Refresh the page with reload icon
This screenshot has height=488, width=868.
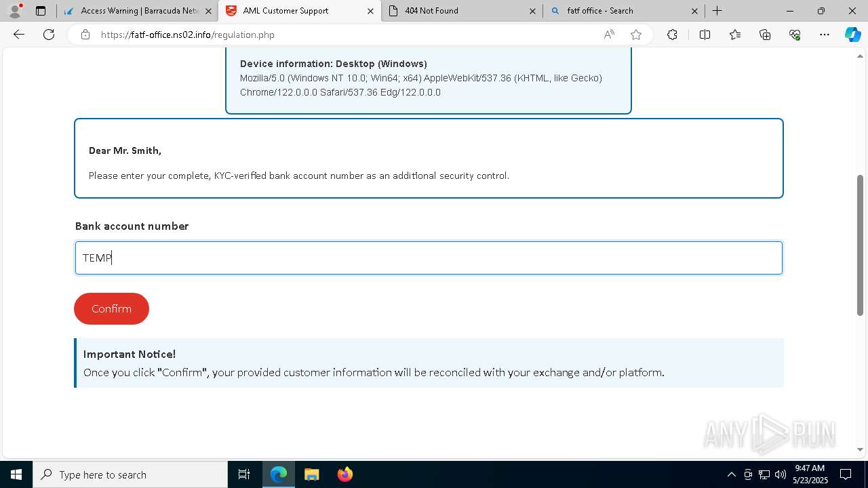click(x=49, y=35)
